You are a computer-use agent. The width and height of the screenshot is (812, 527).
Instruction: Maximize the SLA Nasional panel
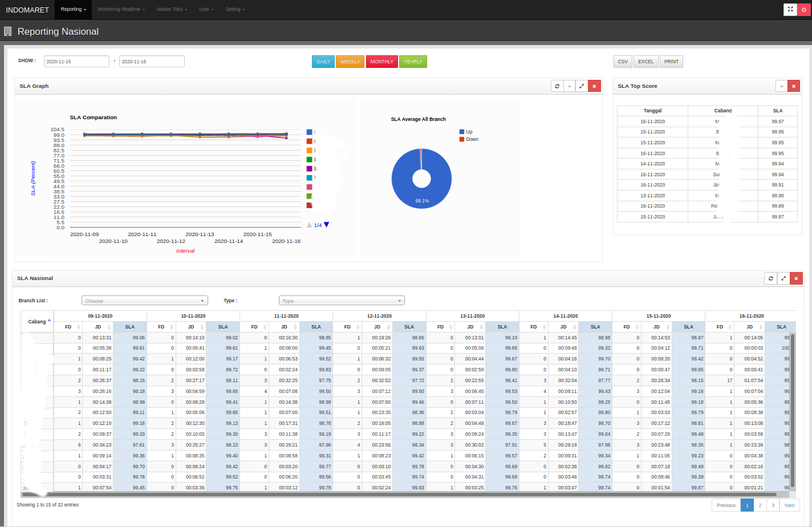click(783, 278)
